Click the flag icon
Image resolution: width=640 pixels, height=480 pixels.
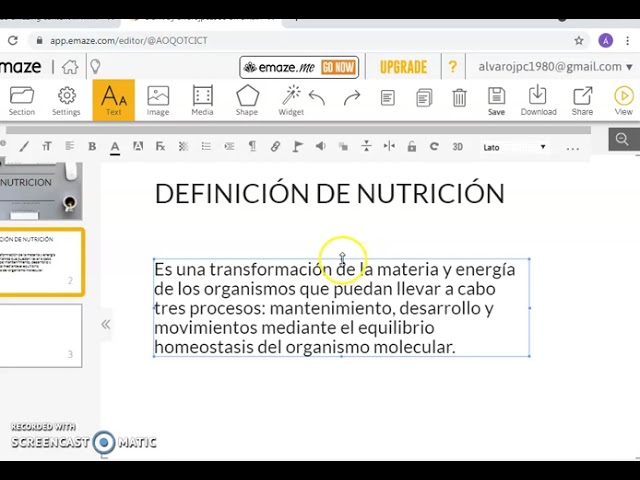(x=298, y=146)
